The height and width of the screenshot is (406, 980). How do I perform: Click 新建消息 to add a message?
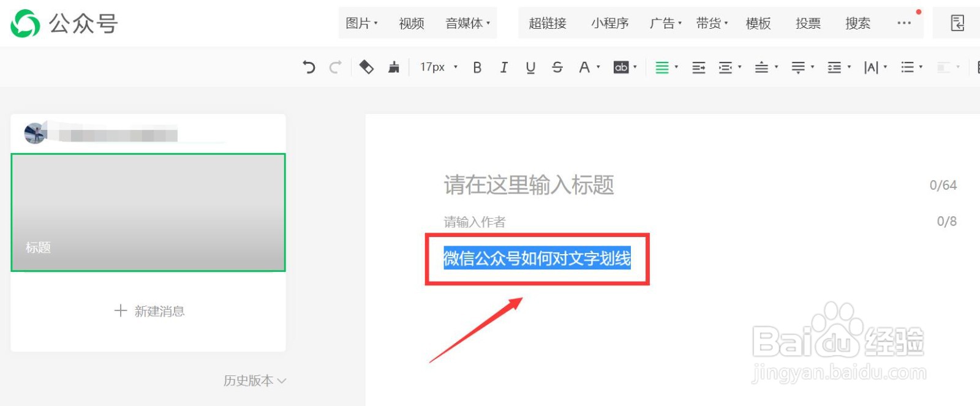pyautogui.click(x=149, y=311)
